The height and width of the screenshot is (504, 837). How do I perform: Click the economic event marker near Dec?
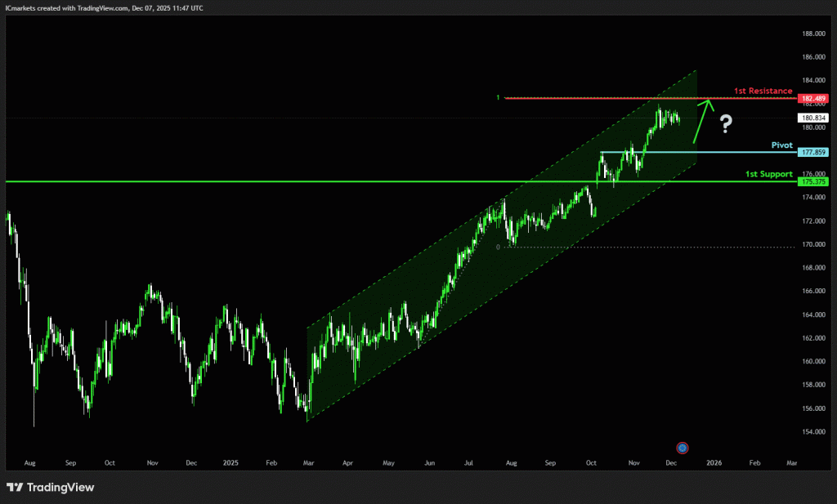click(683, 447)
